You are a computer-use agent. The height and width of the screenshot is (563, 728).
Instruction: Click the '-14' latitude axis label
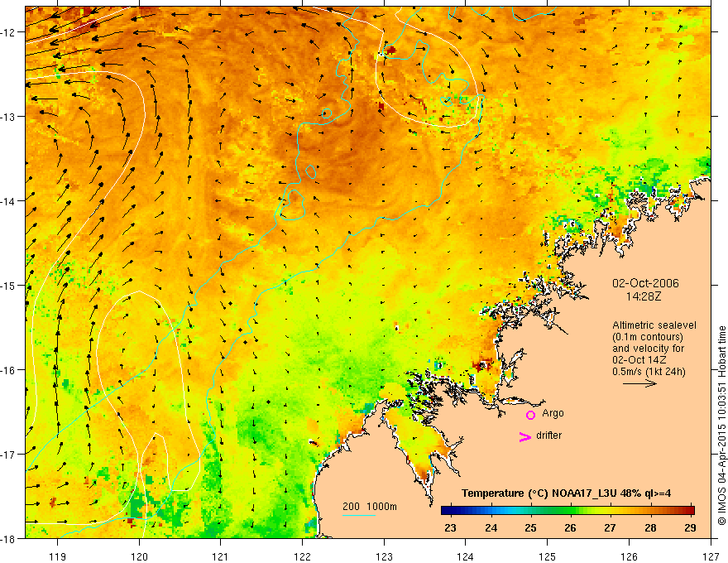pos(9,201)
